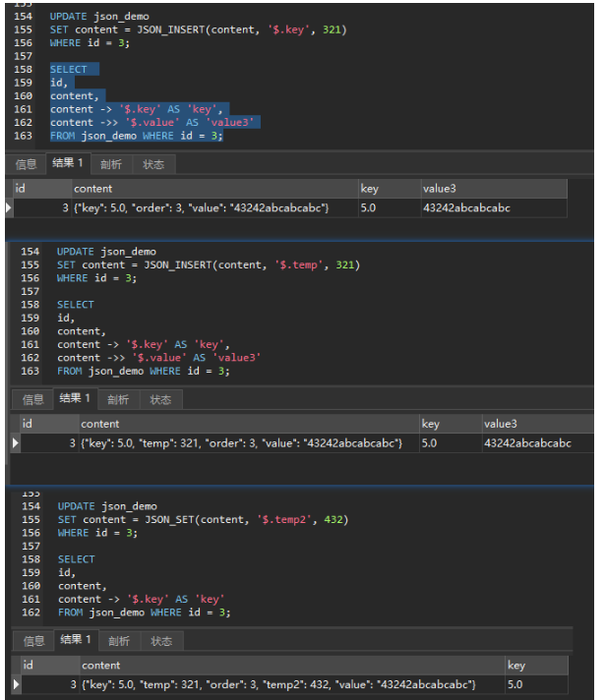Viewport: 605px width, 700px height.
Task: Click the value3 column header in the '$.temp' panel result
Action: click(538, 424)
